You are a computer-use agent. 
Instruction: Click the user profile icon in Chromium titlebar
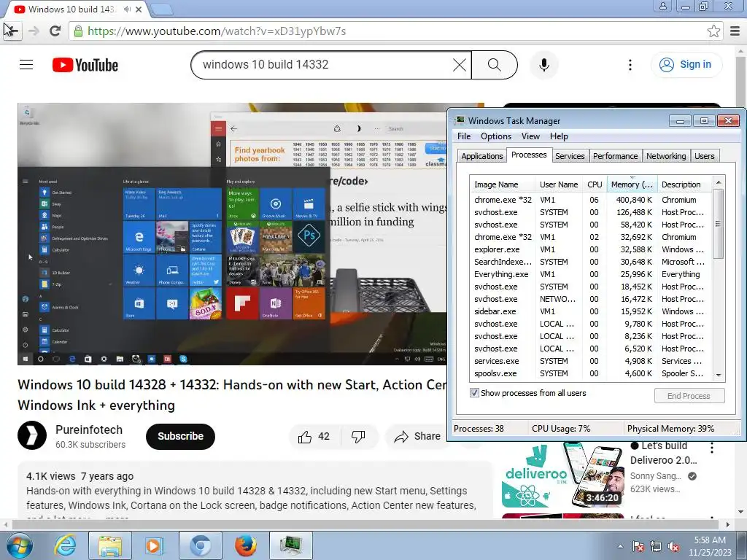[662, 6]
